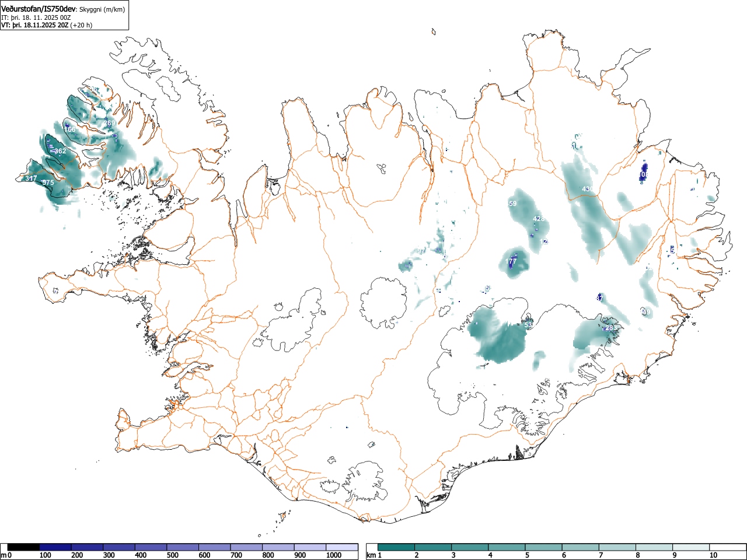The image size is (747, 560).
Task: Click the 269 visibility value on the map
Action: [x=110, y=123]
